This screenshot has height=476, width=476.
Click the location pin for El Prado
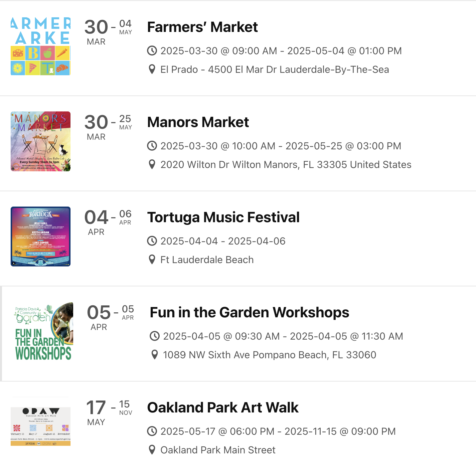[x=152, y=70]
